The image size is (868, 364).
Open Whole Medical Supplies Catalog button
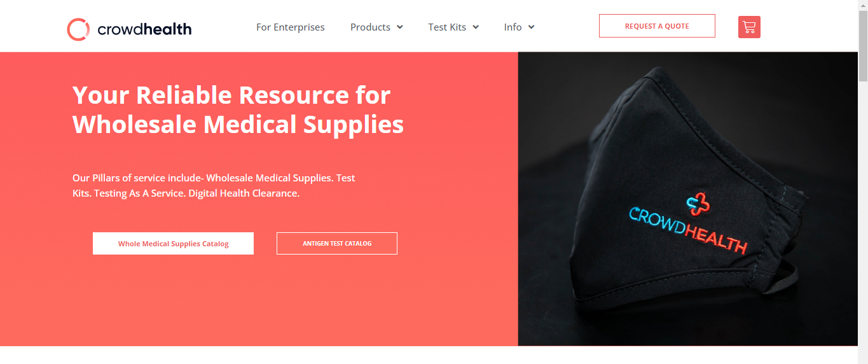coord(173,244)
